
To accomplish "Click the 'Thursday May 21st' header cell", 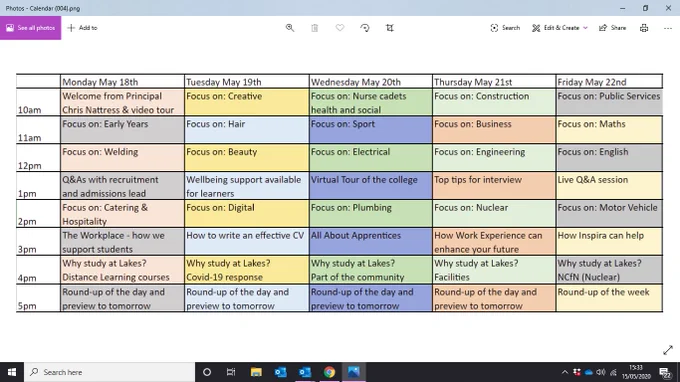I will [494, 82].
